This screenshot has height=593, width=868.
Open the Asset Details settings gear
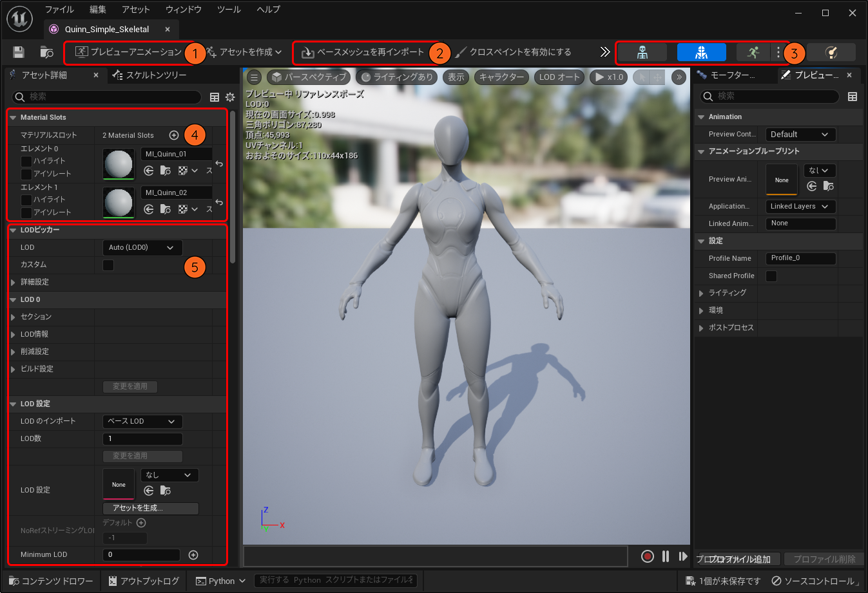pos(230,97)
